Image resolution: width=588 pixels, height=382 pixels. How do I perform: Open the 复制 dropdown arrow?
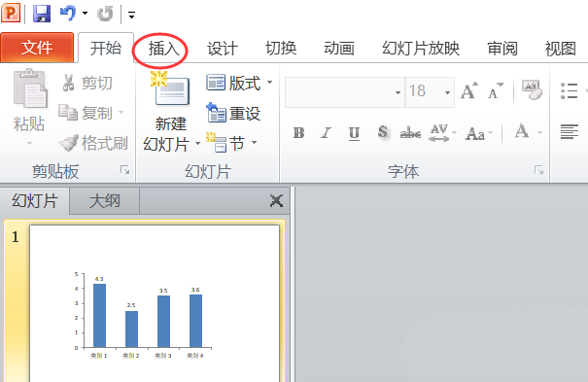pos(121,112)
